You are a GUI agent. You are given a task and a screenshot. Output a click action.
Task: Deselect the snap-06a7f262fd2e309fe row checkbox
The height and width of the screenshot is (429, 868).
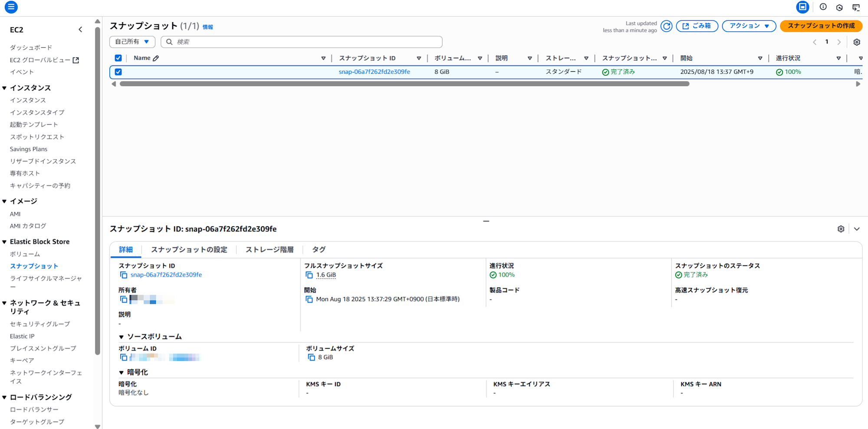click(118, 72)
